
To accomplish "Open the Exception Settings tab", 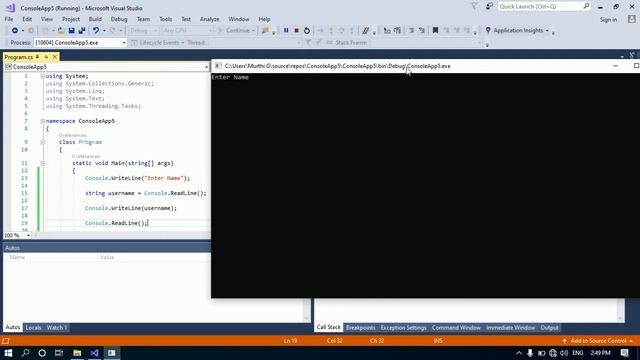I will 403,328.
